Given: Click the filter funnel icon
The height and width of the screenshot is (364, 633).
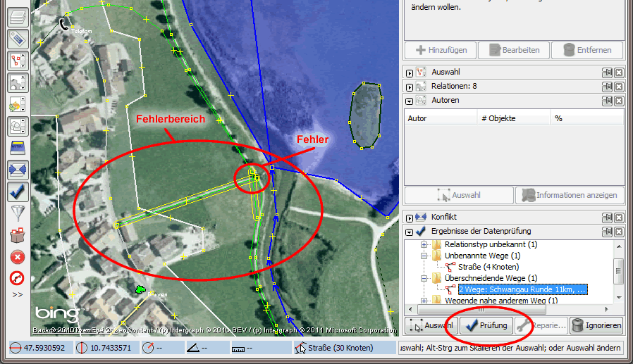Looking at the screenshot, I should point(18,213).
